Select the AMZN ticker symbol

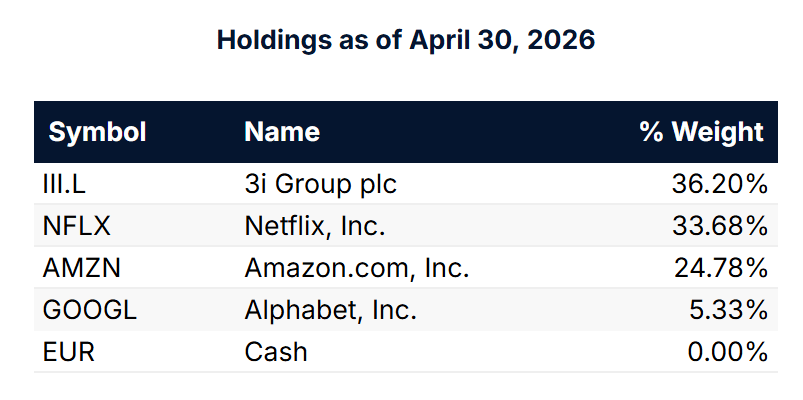(81, 268)
